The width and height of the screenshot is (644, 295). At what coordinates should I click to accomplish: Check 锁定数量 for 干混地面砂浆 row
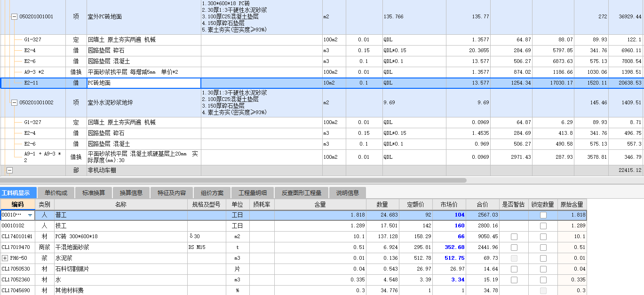click(x=543, y=247)
